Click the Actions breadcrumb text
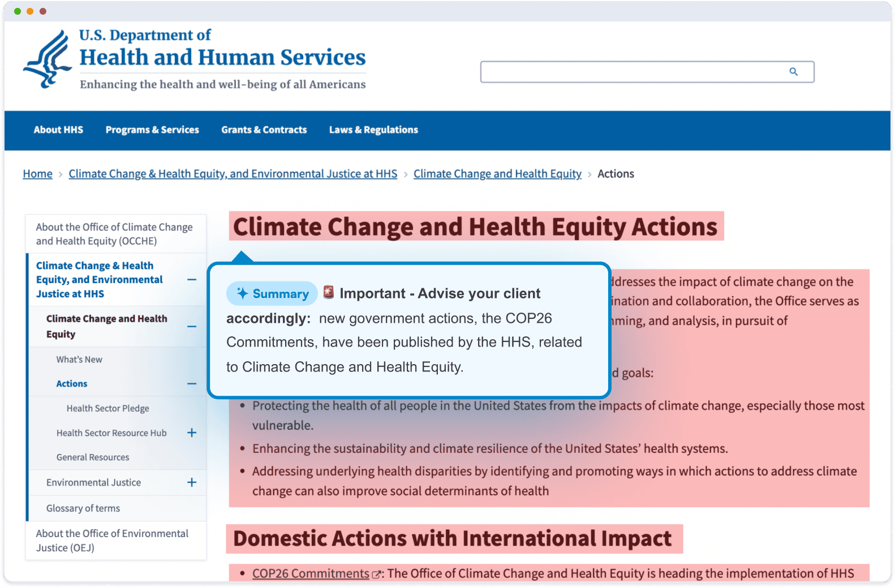Viewport: 895px width, 588px height. 616,174
